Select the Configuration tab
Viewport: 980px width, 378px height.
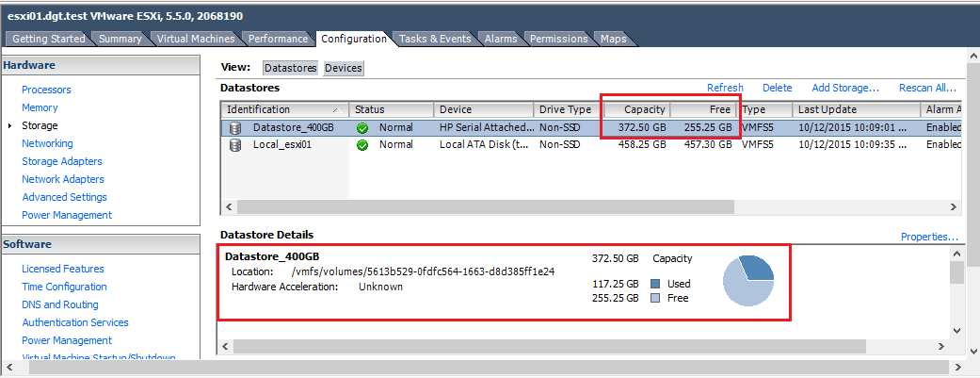pyautogui.click(x=354, y=39)
